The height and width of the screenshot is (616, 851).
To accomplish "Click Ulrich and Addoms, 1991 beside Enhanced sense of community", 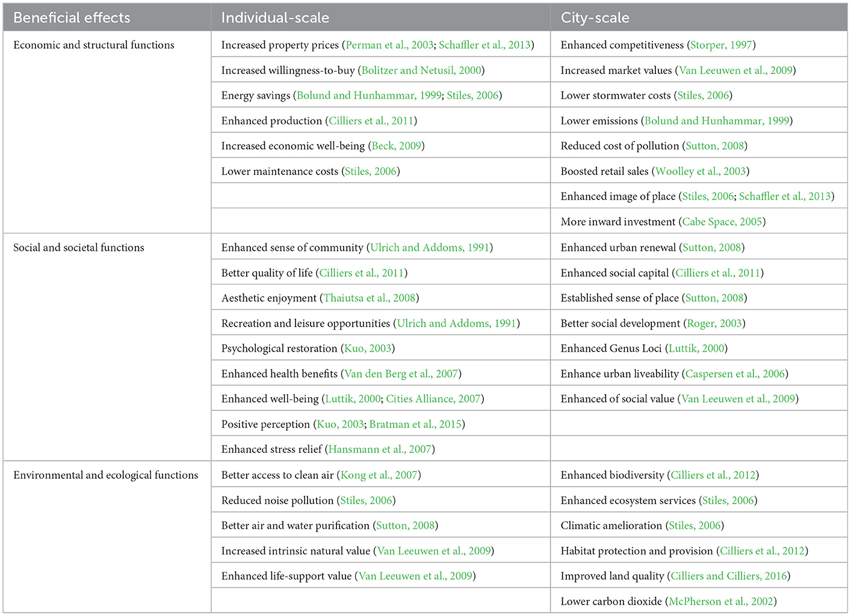I will 430,248.
